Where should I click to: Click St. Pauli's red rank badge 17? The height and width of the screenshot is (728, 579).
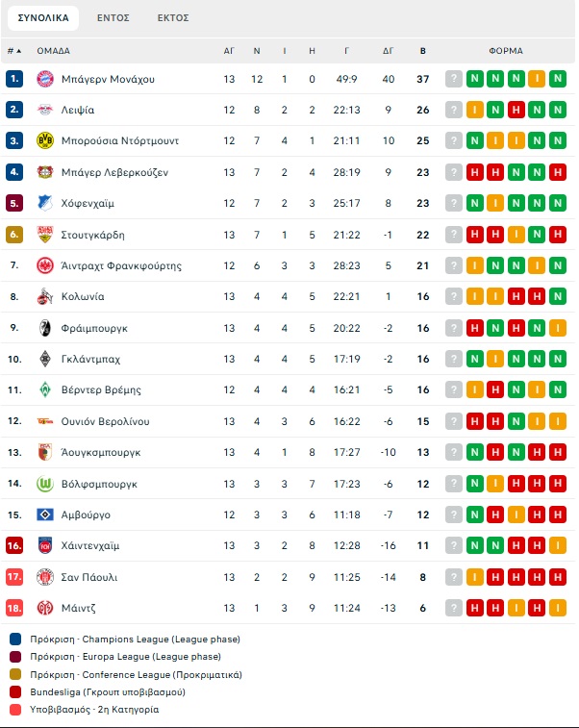pyautogui.click(x=13, y=577)
